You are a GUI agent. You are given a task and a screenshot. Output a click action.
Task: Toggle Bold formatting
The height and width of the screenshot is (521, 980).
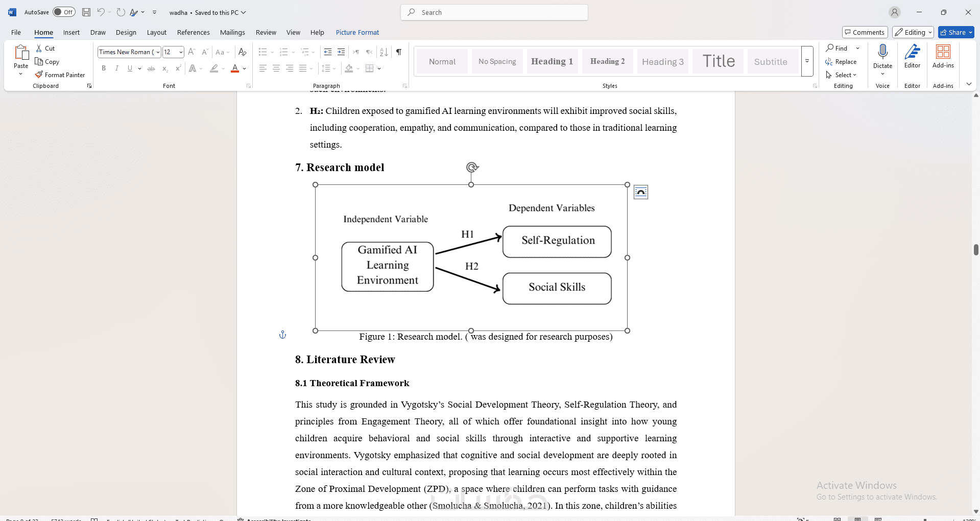(104, 68)
